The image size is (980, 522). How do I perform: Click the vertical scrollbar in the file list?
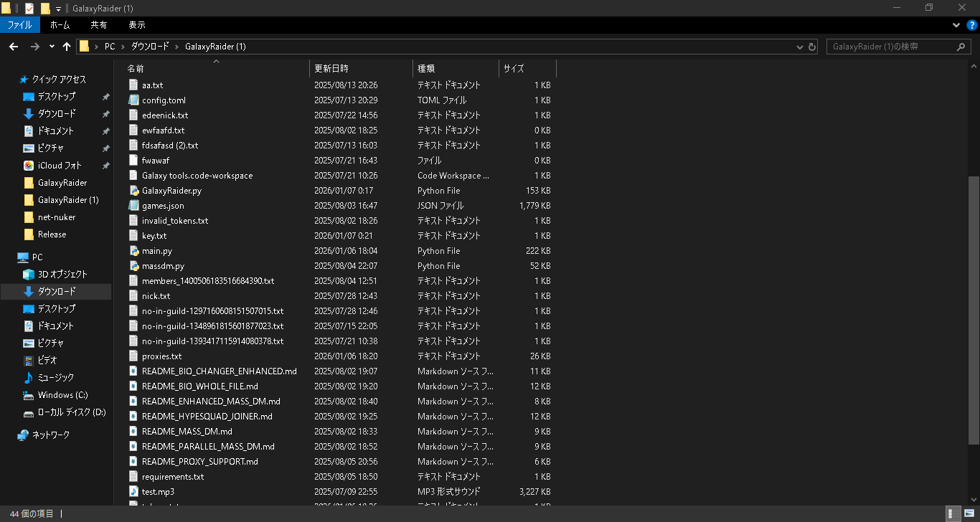(974, 287)
